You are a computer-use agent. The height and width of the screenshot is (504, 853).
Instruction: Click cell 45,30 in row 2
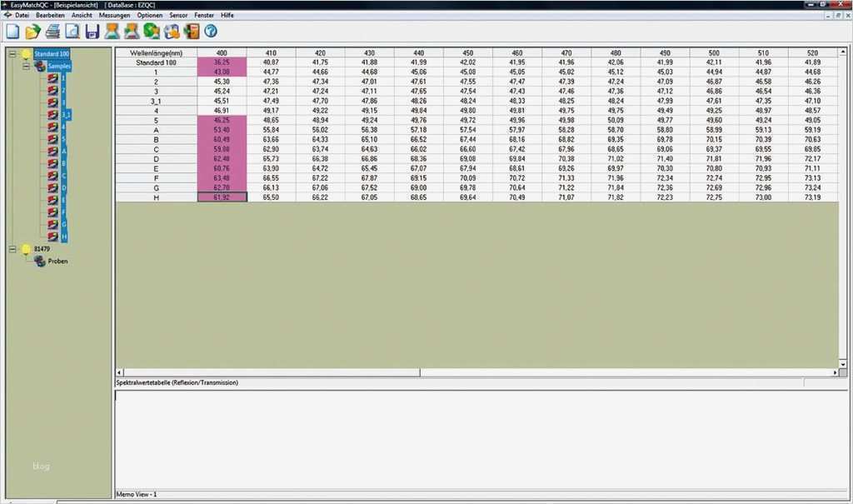(222, 82)
